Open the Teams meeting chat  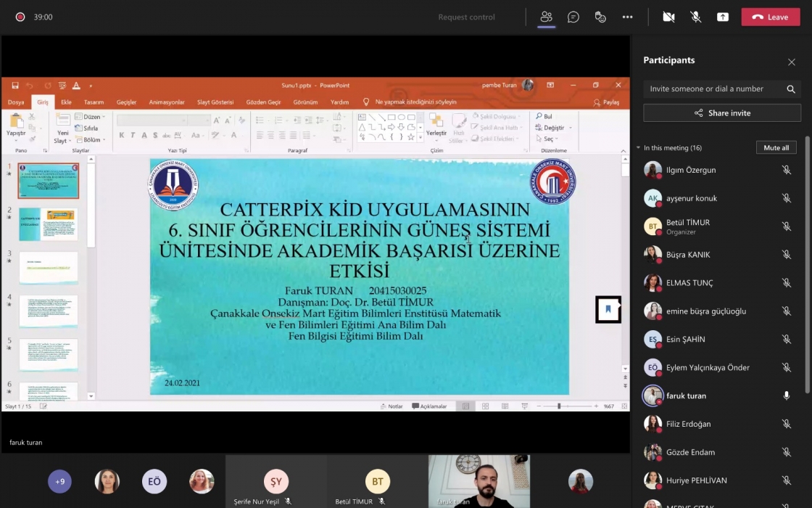point(573,17)
